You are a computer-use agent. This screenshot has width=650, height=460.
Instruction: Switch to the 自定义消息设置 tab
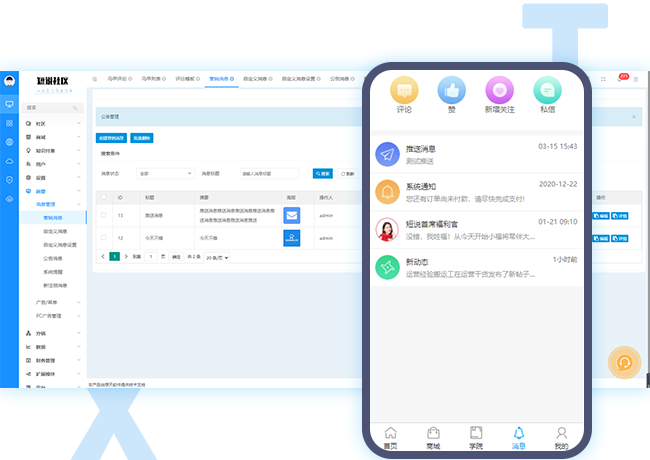coord(301,79)
